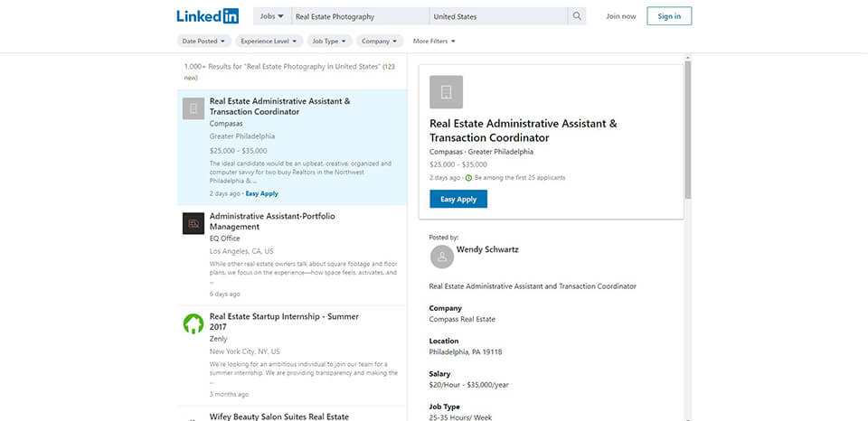The height and width of the screenshot is (421, 868).
Task: Click '25-35 Hours/ Week' job type value
Action: 460,417
